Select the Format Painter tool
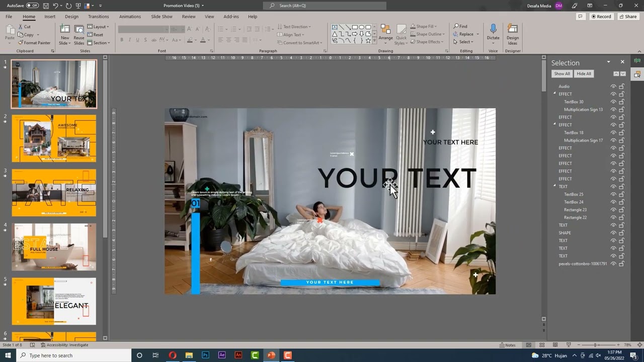The width and height of the screenshot is (644, 362). pyautogui.click(x=34, y=43)
